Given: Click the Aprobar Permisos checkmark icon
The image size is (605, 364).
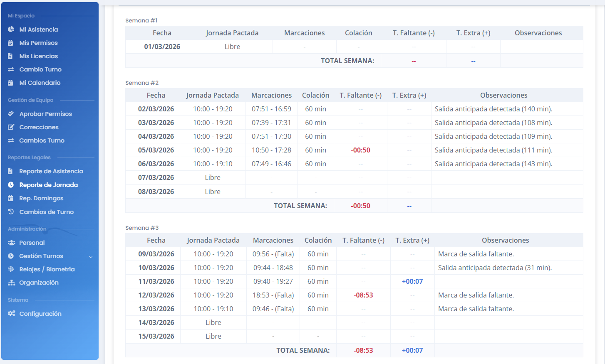Looking at the screenshot, I should (x=11, y=114).
